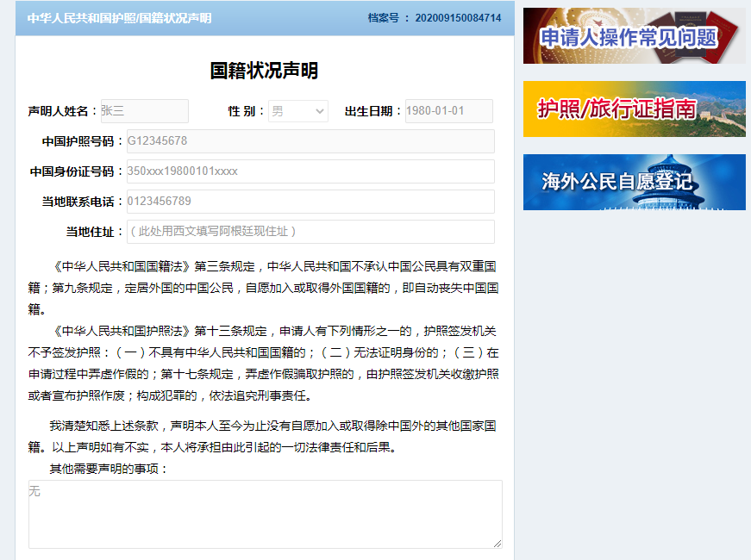Screen dimensions: 751x560
Task: Click the name field showing 张三
Action: pos(144,110)
